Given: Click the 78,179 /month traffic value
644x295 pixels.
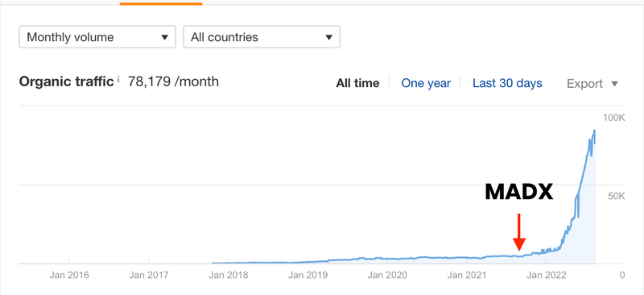Looking at the screenshot, I should pos(173,81).
